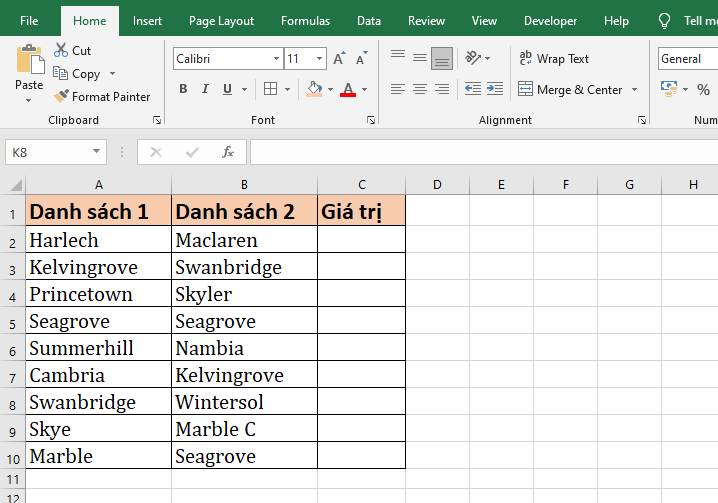
Task: Open borders dropdown arrow
Action: tap(288, 89)
